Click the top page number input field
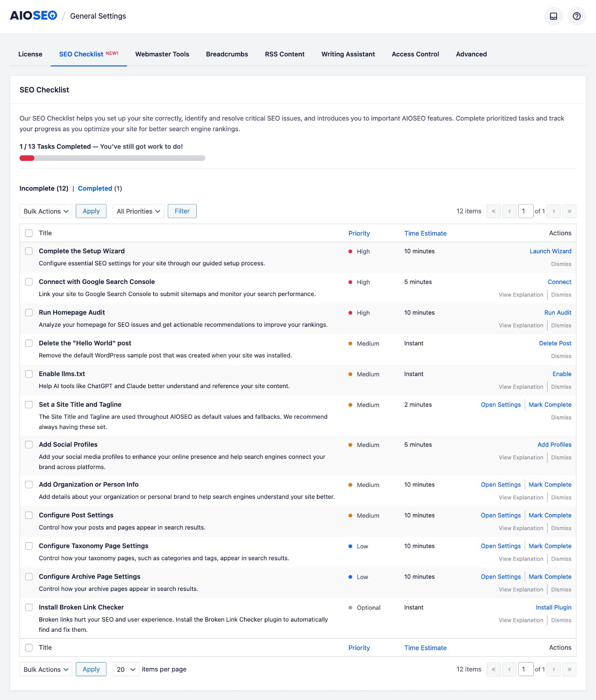The width and height of the screenshot is (596, 700). 526,211
